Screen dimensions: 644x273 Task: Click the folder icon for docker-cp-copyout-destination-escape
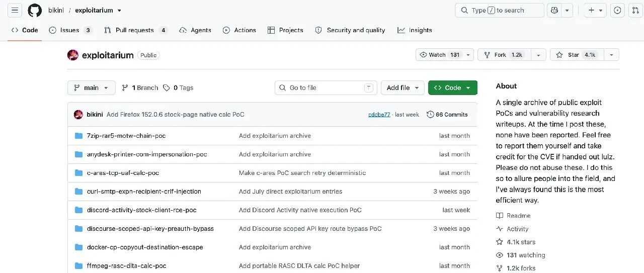(x=78, y=247)
